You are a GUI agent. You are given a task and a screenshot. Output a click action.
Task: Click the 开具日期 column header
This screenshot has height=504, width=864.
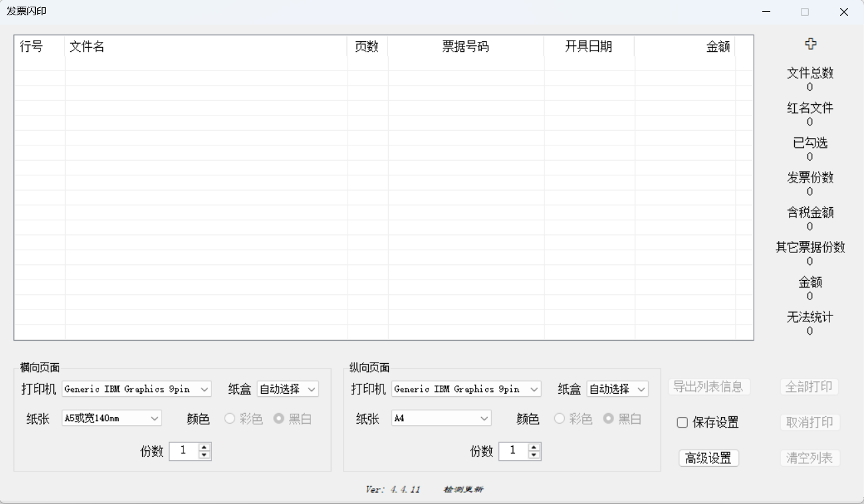point(589,46)
